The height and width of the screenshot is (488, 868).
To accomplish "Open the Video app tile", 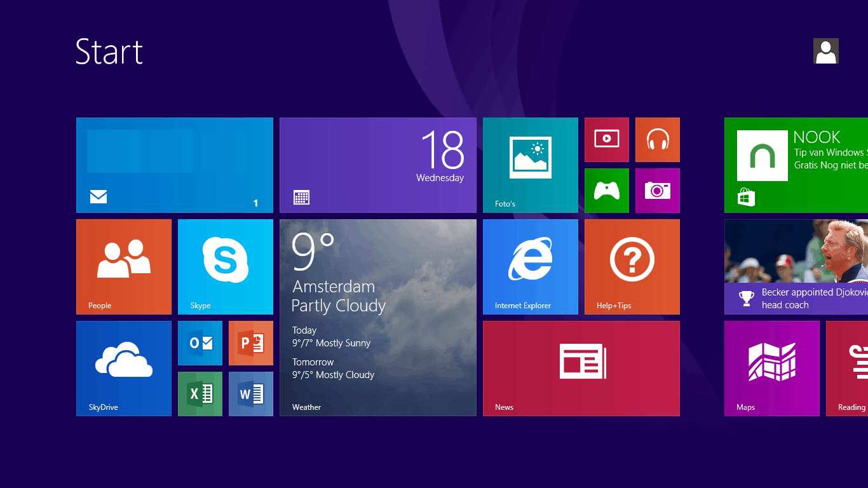I will coord(607,140).
